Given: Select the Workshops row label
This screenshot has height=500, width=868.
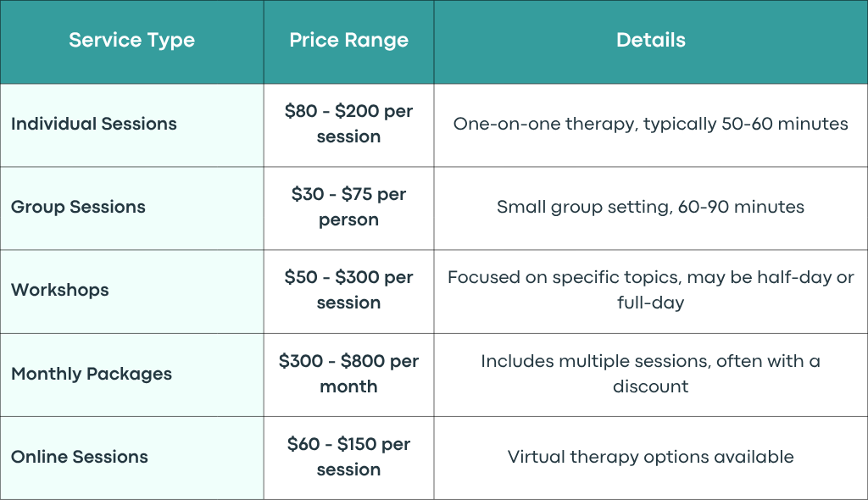Looking at the screenshot, I should [x=60, y=290].
